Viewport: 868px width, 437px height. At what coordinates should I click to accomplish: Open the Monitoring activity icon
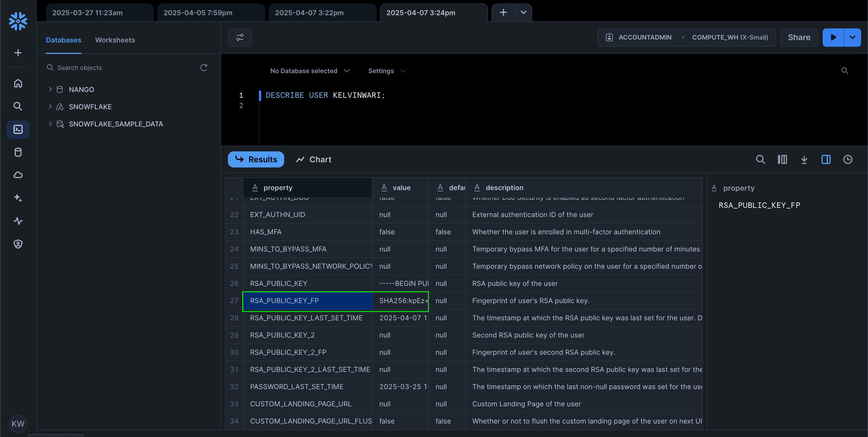point(18,221)
